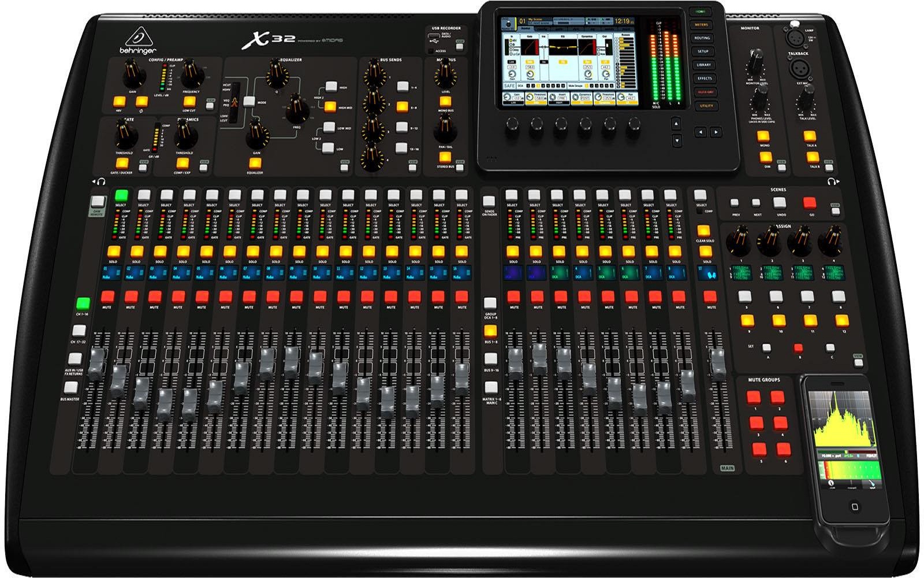Click the red Scenes Go button
This screenshot has height=578, width=924.
(x=810, y=203)
